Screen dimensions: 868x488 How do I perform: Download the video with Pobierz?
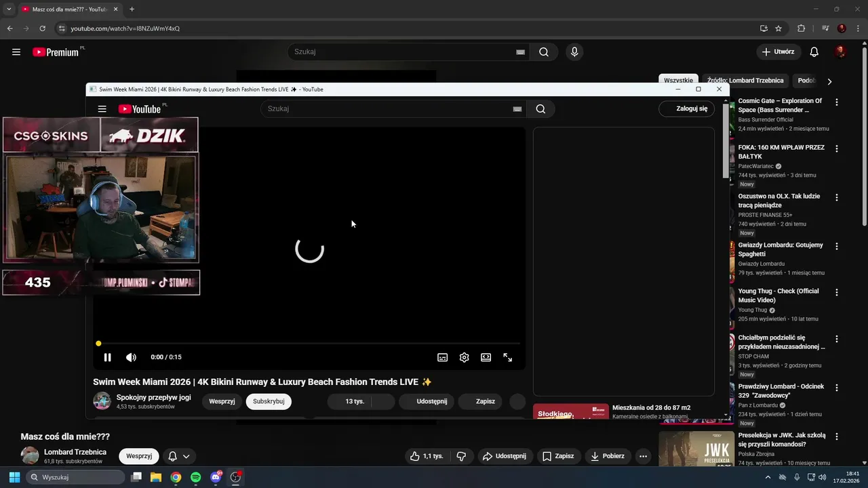tap(608, 456)
